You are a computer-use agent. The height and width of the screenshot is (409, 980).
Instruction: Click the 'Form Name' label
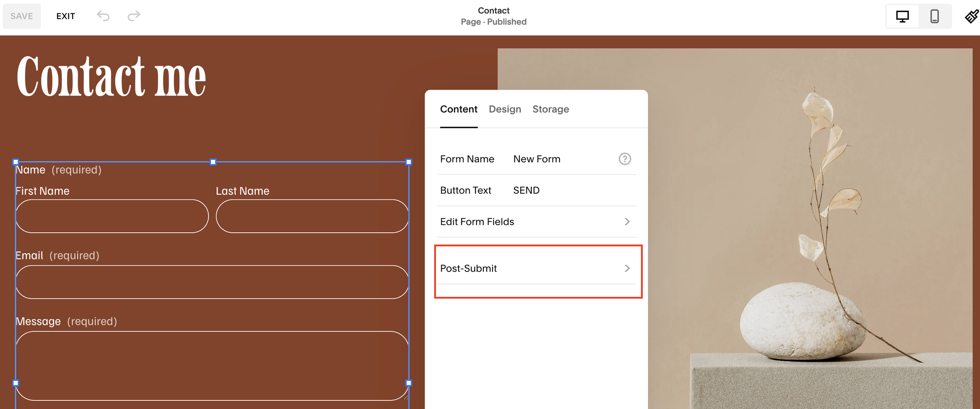pyautogui.click(x=467, y=159)
